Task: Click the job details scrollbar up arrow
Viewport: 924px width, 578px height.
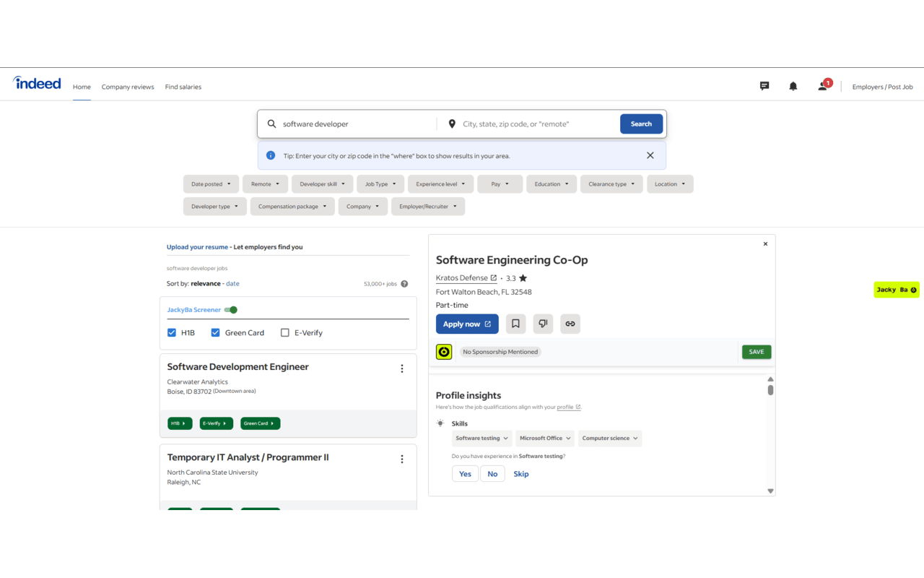Action: pos(770,379)
